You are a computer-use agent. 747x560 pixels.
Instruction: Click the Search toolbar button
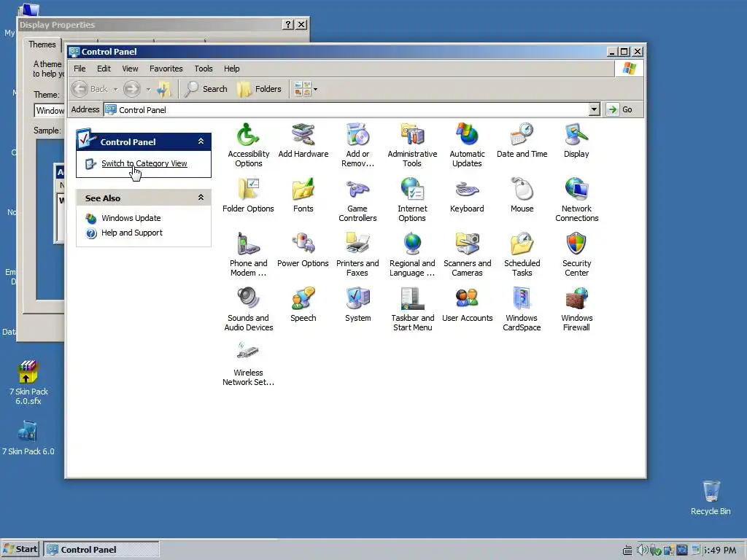tap(206, 89)
